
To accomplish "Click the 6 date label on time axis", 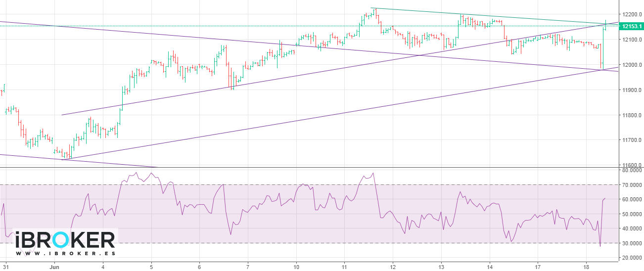I will click(199, 266).
